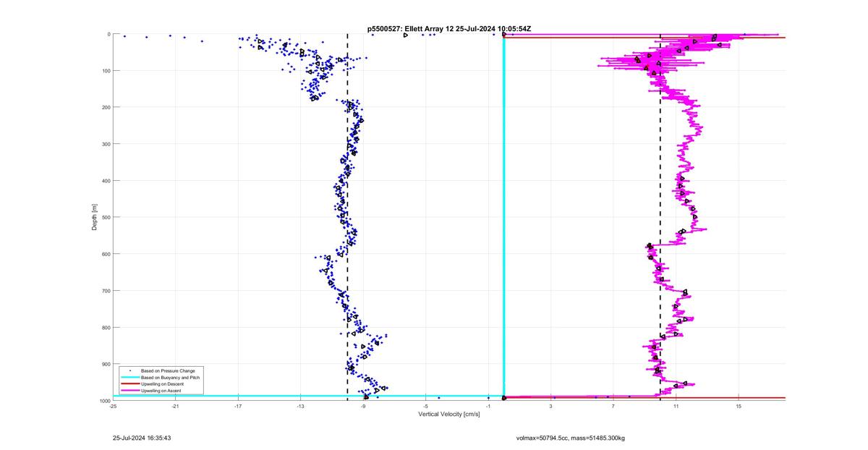
Task: Click the x-axis tick label '11'
Action: [676, 407]
